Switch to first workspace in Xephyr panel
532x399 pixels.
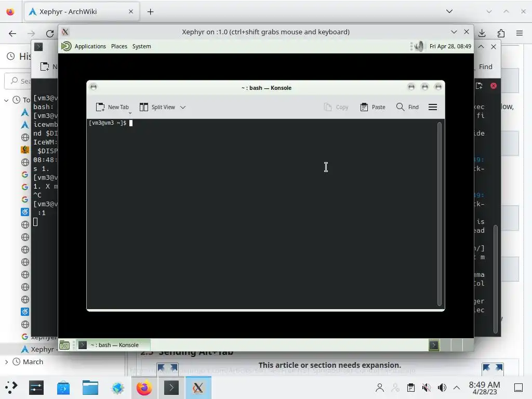tap(434, 345)
